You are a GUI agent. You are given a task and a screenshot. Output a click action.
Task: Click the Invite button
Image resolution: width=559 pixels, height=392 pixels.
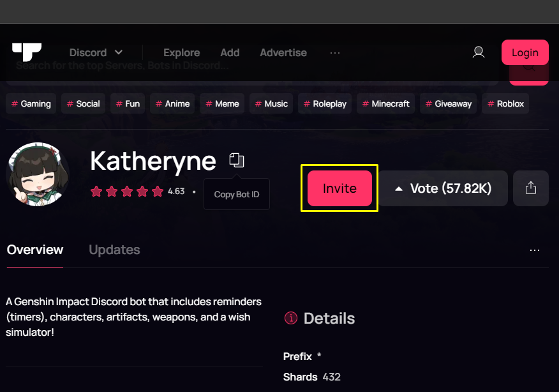point(339,188)
